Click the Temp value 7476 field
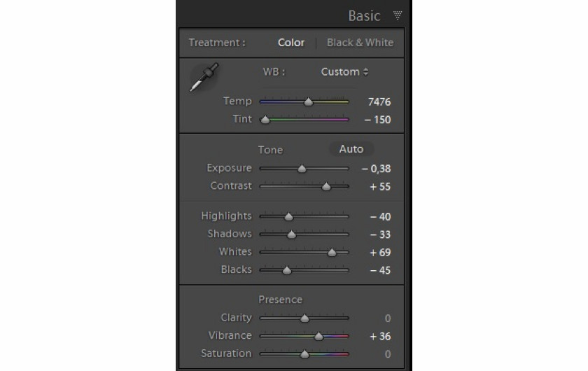588x371 pixels. click(379, 102)
